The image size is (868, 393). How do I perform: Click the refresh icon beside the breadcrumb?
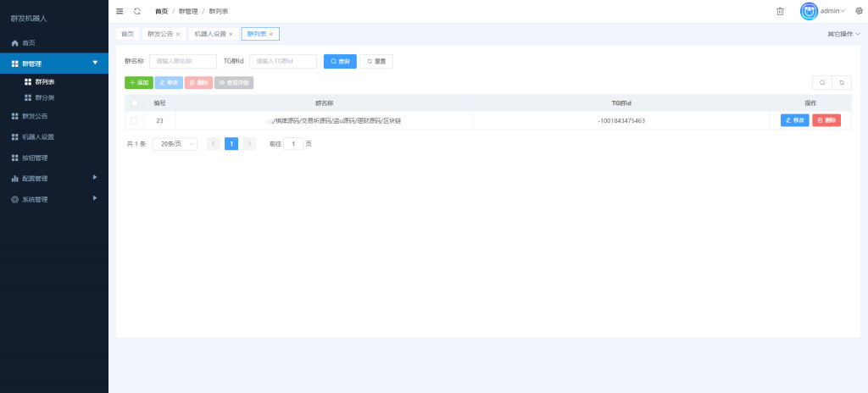click(137, 11)
